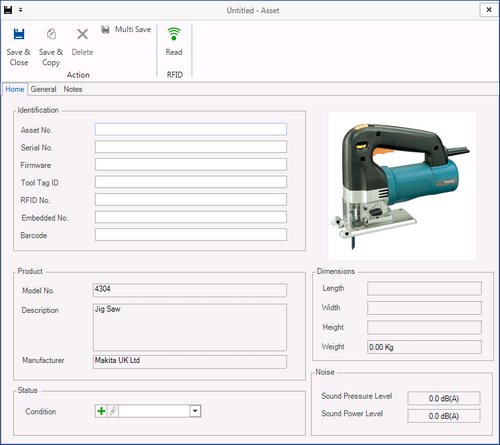This screenshot has width=500, height=445.
Task: Select the RFID No. input field
Action: [x=191, y=199]
